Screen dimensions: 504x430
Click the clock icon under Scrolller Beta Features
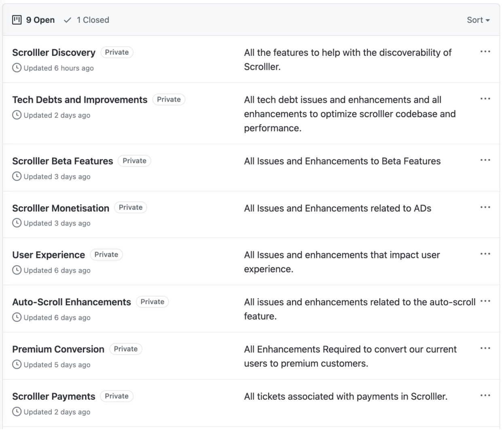(17, 177)
